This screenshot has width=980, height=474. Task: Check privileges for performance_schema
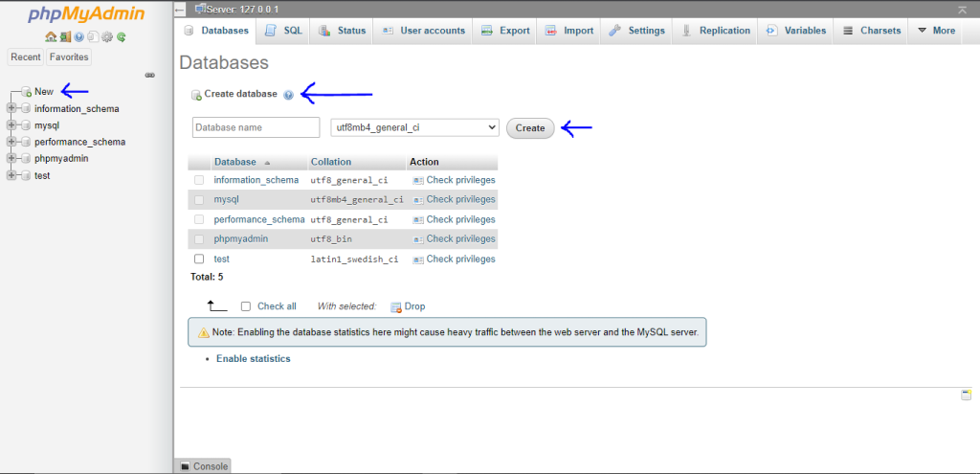click(x=454, y=219)
